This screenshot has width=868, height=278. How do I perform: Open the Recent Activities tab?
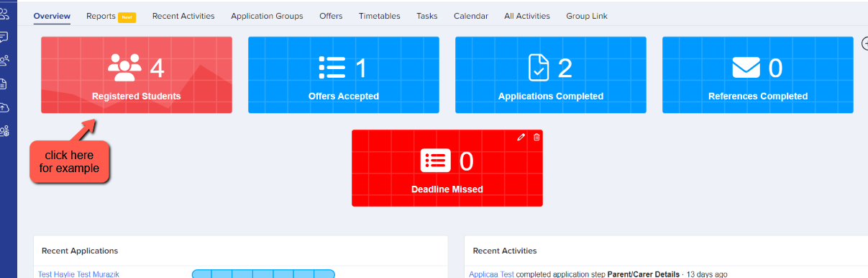(x=183, y=16)
